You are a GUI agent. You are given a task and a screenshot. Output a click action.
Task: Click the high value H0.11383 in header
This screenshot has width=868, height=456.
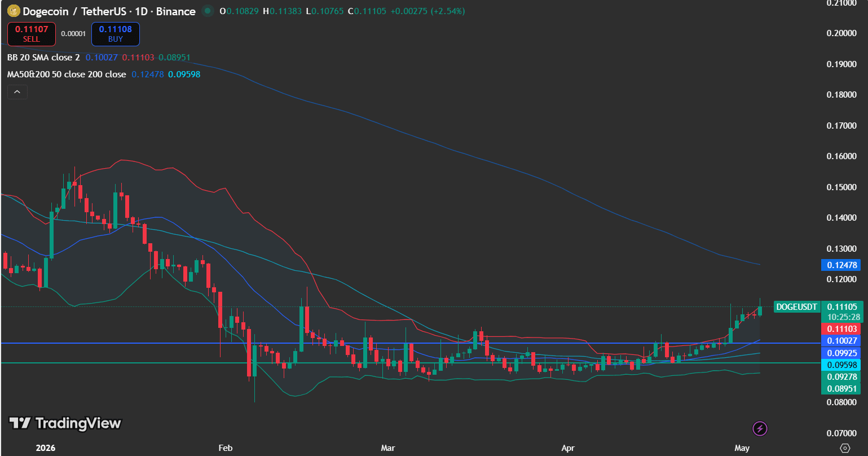[282, 11]
